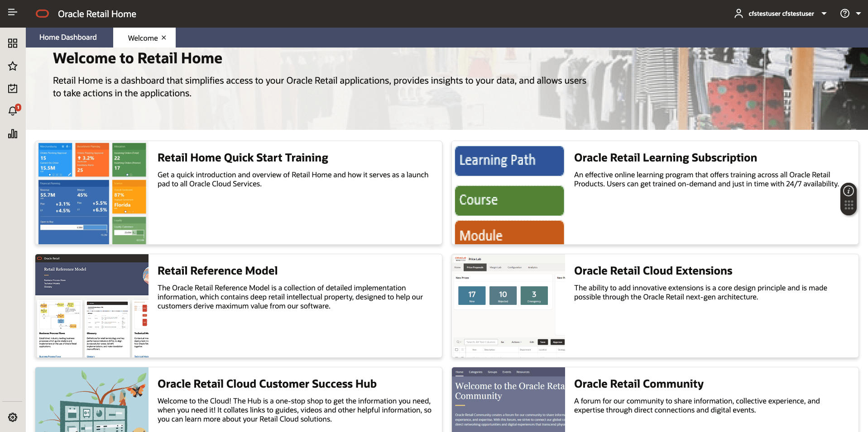Click the user profile avatar icon

pyautogui.click(x=739, y=14)
